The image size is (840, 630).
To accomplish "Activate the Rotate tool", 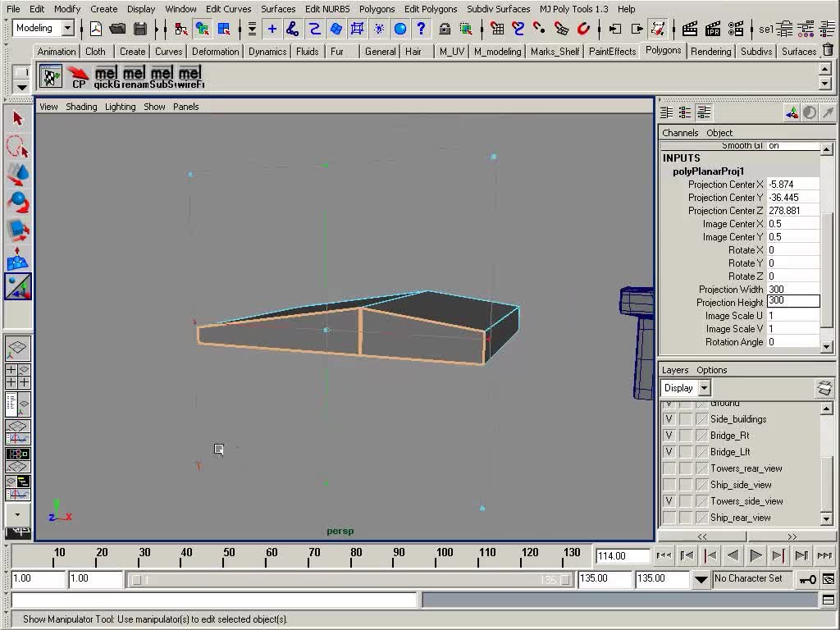I will click(x=18, y=203).
